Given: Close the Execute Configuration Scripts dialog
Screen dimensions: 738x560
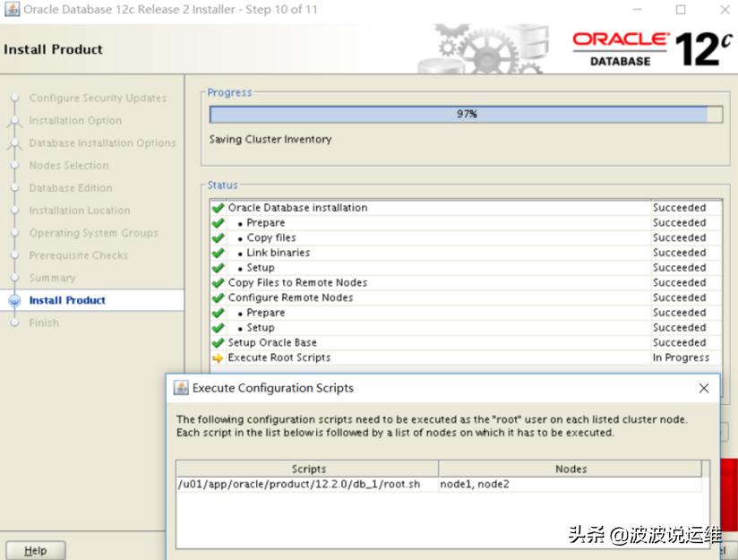Looking at the screenshot, I should pos(704,388).
